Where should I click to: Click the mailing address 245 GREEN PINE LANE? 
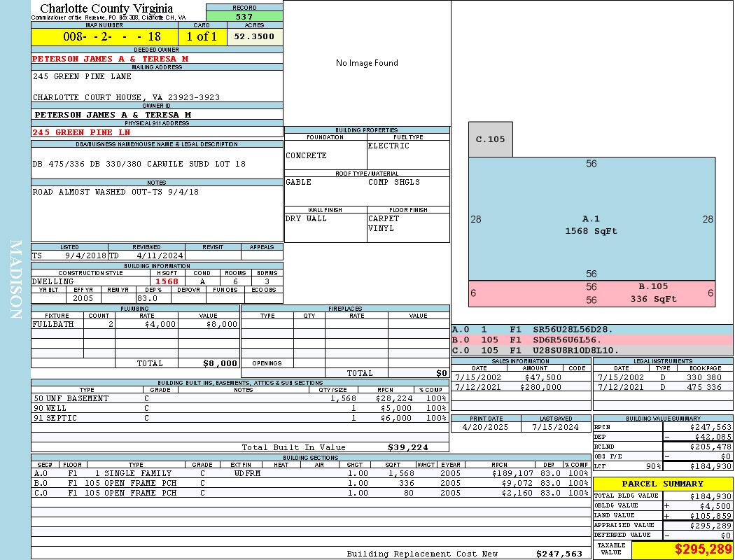82,76
